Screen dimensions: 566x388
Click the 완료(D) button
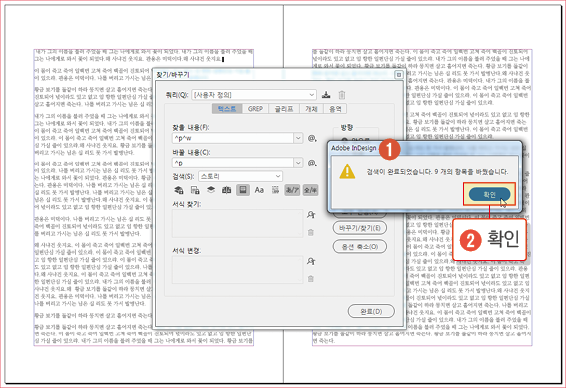371,311
